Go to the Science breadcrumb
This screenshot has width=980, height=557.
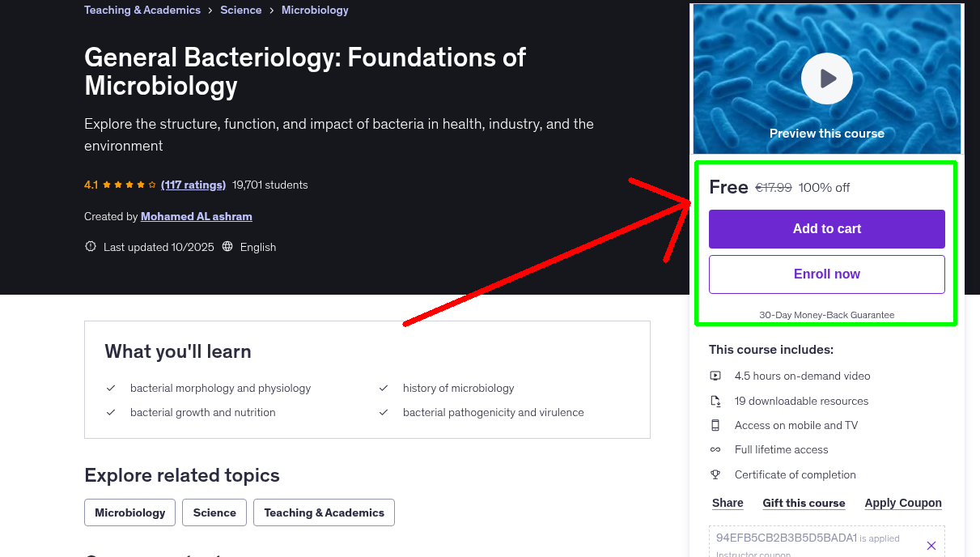pyautogui.click(x=240, y=10)
